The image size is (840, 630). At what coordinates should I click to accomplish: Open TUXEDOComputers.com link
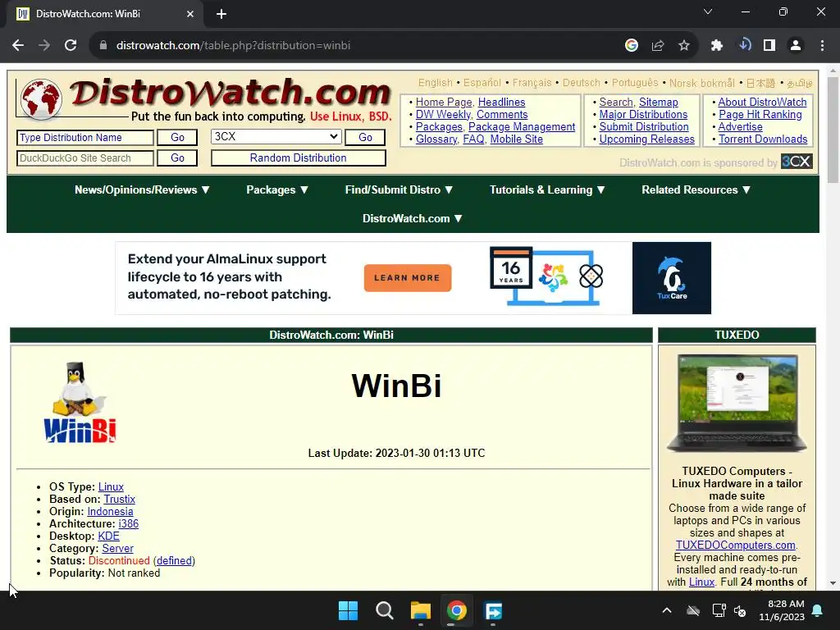point(736,545)
